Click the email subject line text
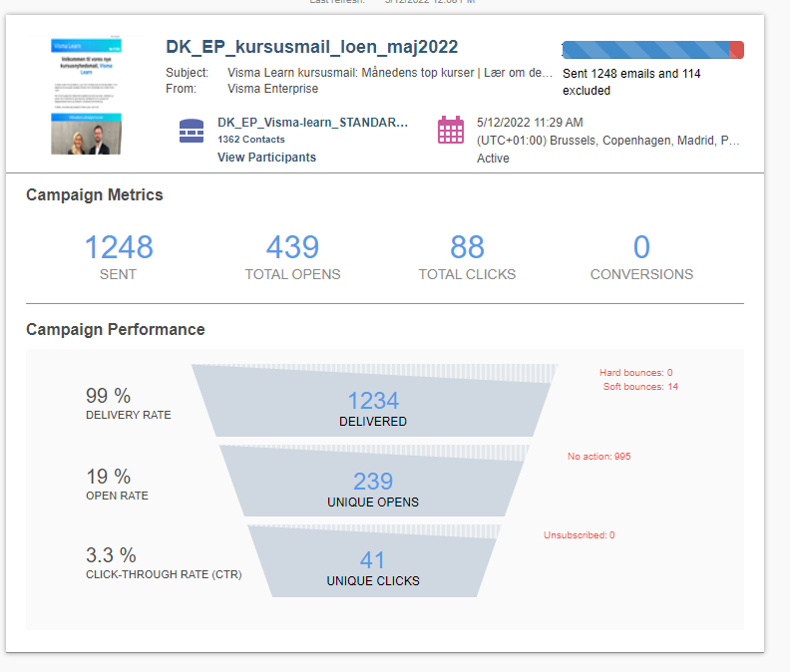Screen dimensions: 790x672 (390, 73)
